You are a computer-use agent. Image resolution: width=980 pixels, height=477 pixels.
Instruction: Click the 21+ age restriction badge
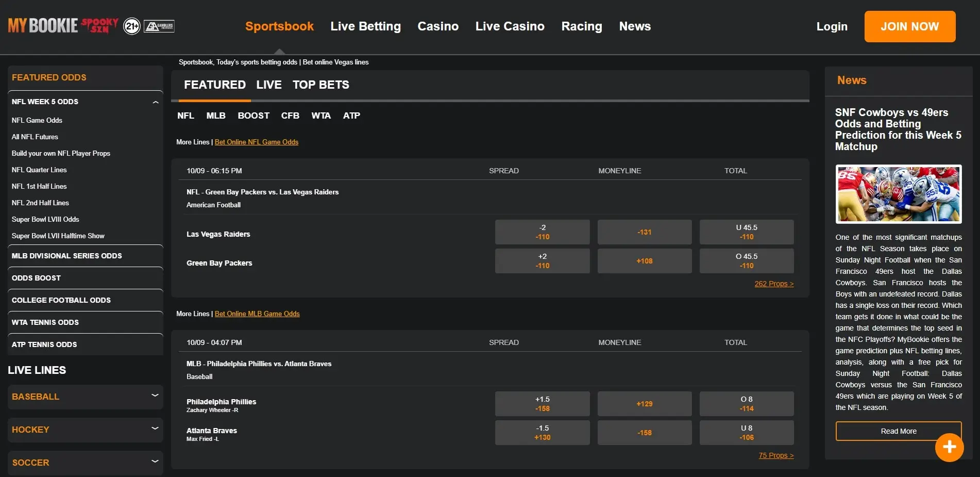pyautogui.click(x=131, y=26)
